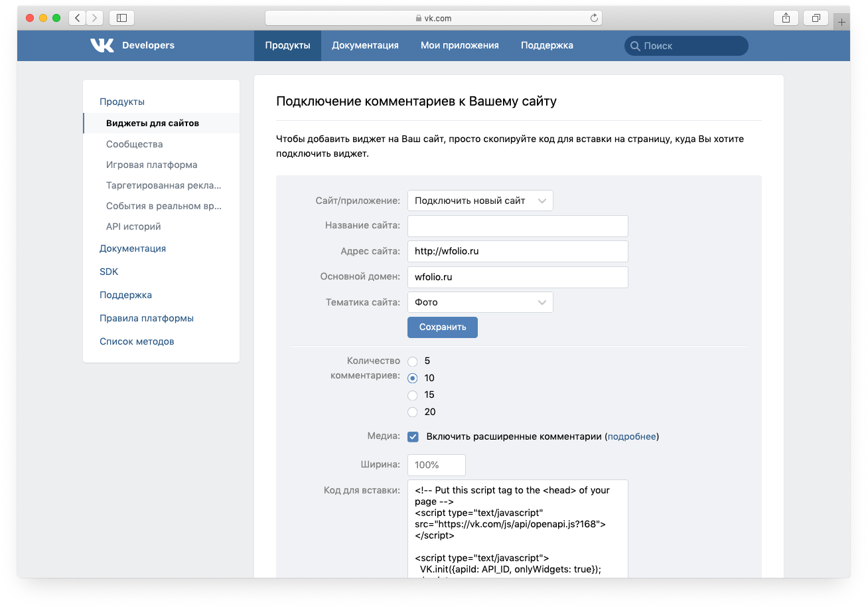Show all tabs overview icon
Image resolution: width=868 pixels, height=607 pixels.
click(x=816, y=18)
